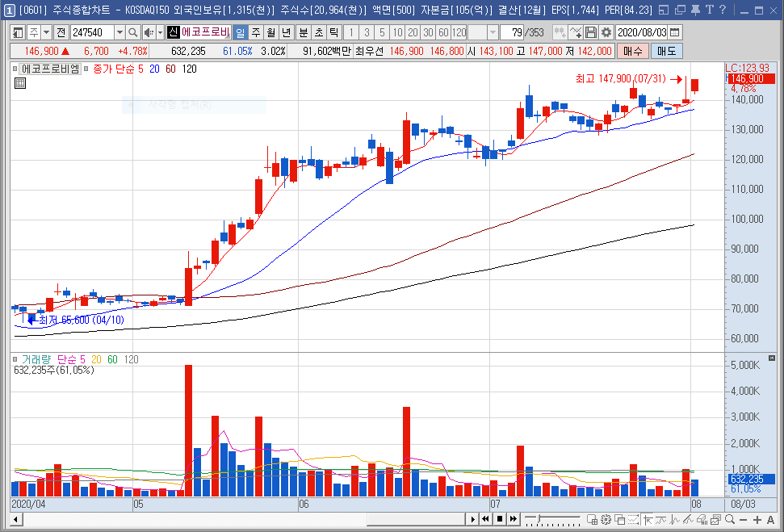Choose the 120 interval preset
Image resolution: width=784 pixels, height=532 pixels.
click(459, 32)
